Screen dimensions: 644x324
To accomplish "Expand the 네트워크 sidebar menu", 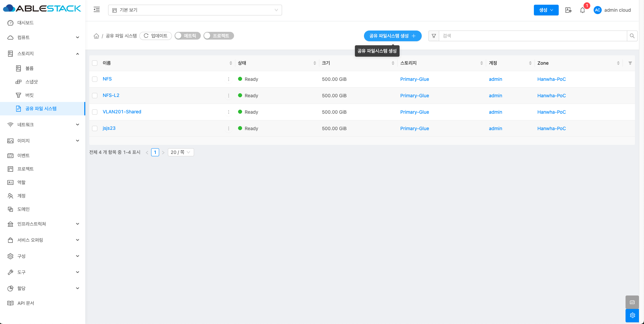I will 43,125.
